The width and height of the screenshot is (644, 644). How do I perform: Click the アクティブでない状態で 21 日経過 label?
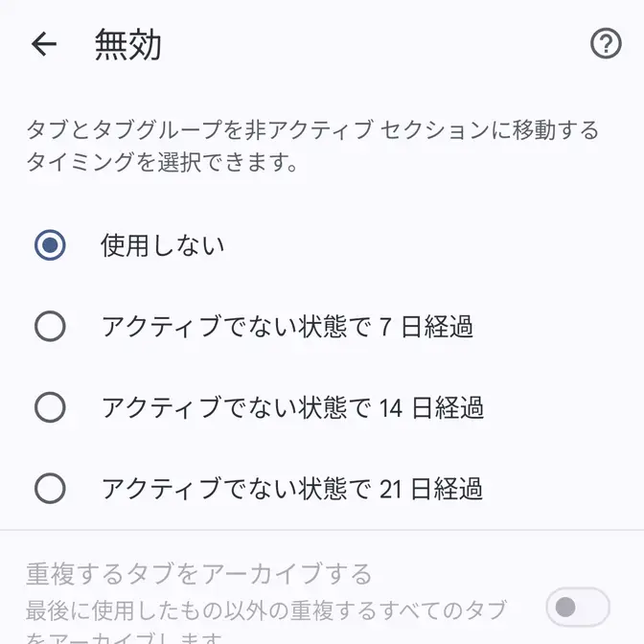coord(292,490)
